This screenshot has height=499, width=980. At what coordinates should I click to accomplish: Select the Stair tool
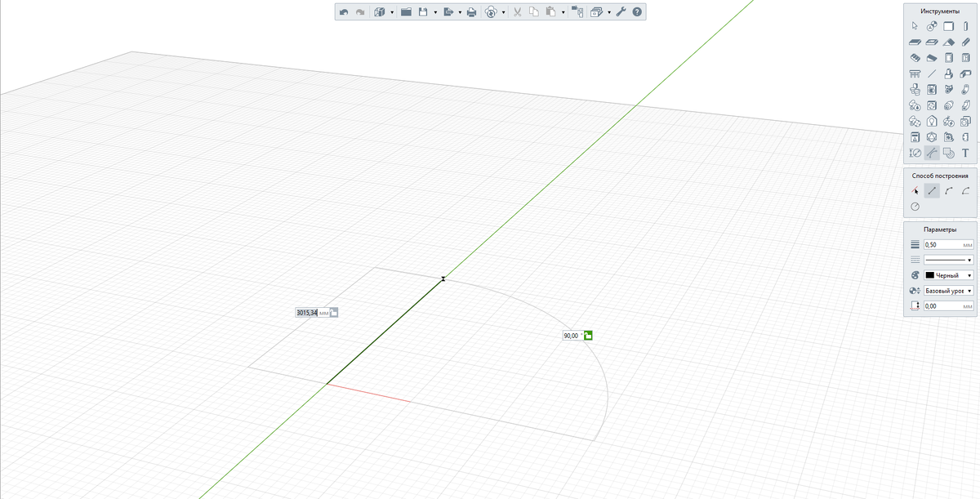point(915,58)
